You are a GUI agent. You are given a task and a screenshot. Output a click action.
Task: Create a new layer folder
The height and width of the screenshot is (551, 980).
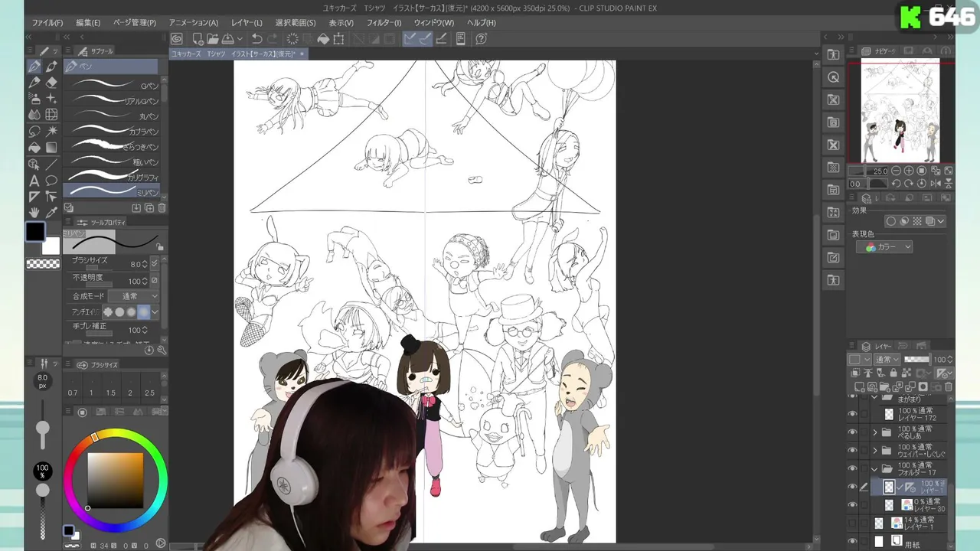point(885,387)
